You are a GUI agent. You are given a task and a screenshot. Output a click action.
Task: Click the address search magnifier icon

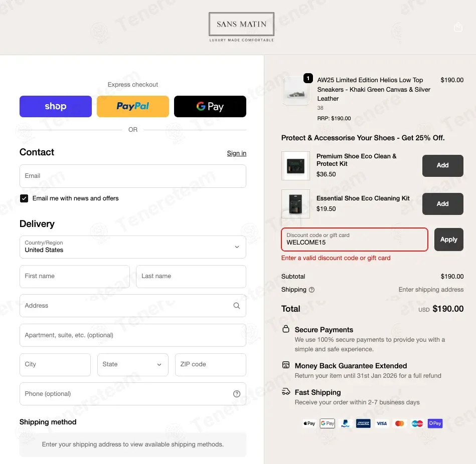pyautogui.click(x=236, y=306)
